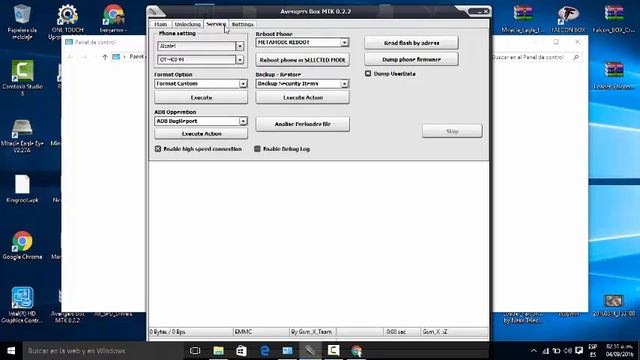Select the FALCON BOX desktop shortcut
This screenshot has height=360, width=640.
(568, 19)
